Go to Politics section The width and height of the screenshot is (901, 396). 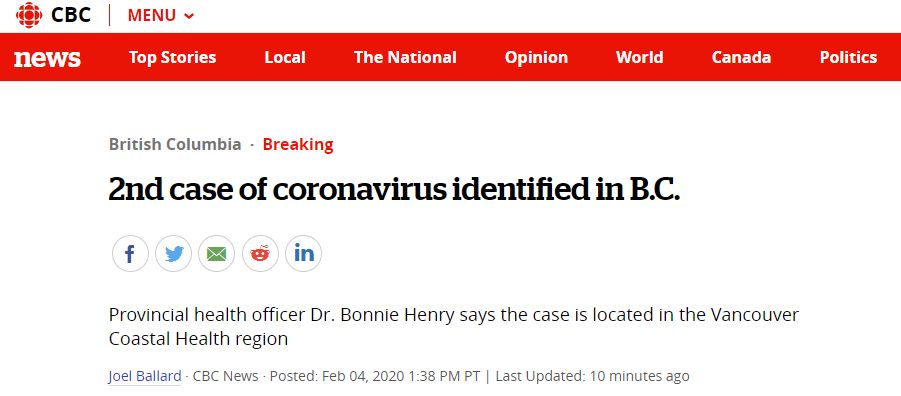pyautogui.click(x=848, y=57)
